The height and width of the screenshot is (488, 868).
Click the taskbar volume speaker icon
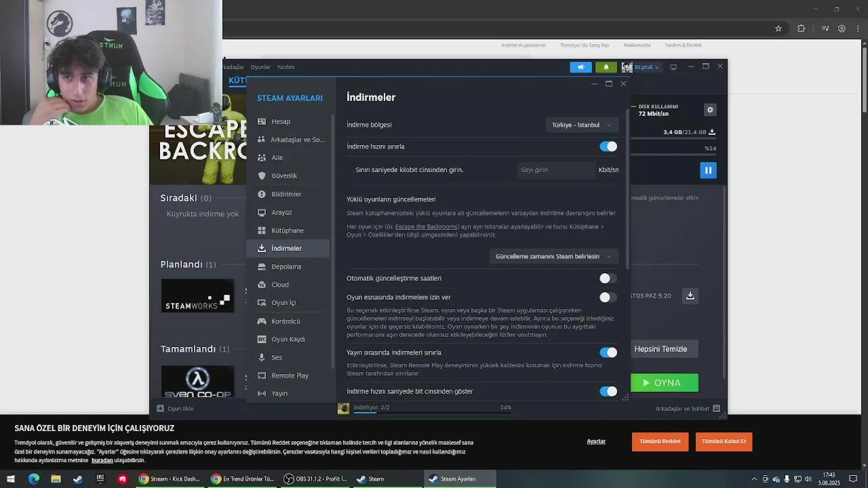pyautogui.click(x=808, y=479)
